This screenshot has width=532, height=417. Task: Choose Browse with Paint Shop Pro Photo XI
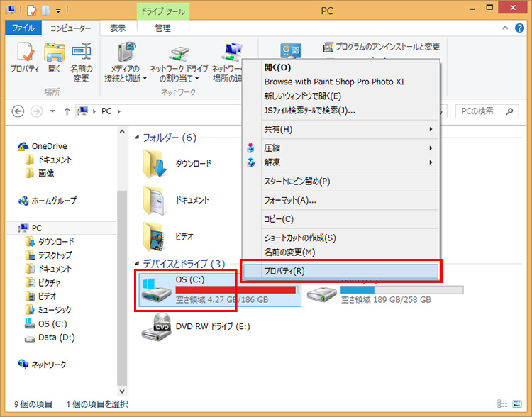[340, 82]
